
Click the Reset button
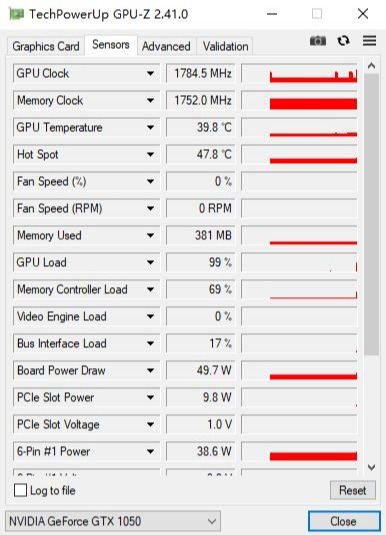click(353, 490)
